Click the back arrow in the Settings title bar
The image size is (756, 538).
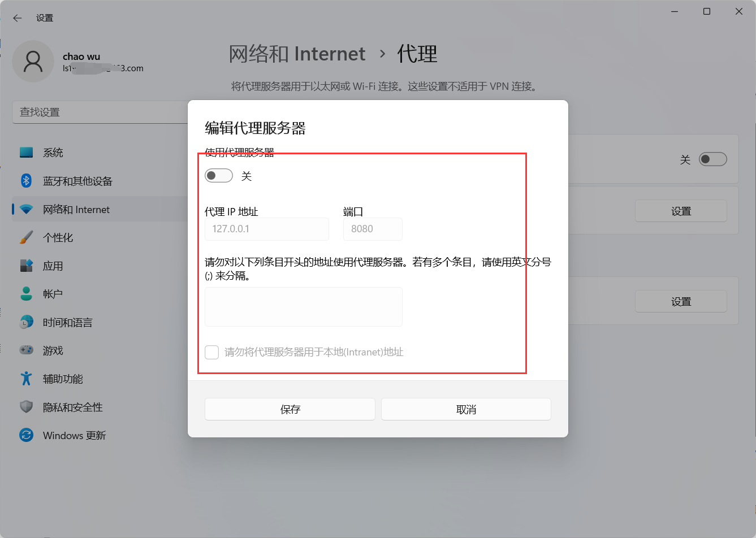point(18,18)
